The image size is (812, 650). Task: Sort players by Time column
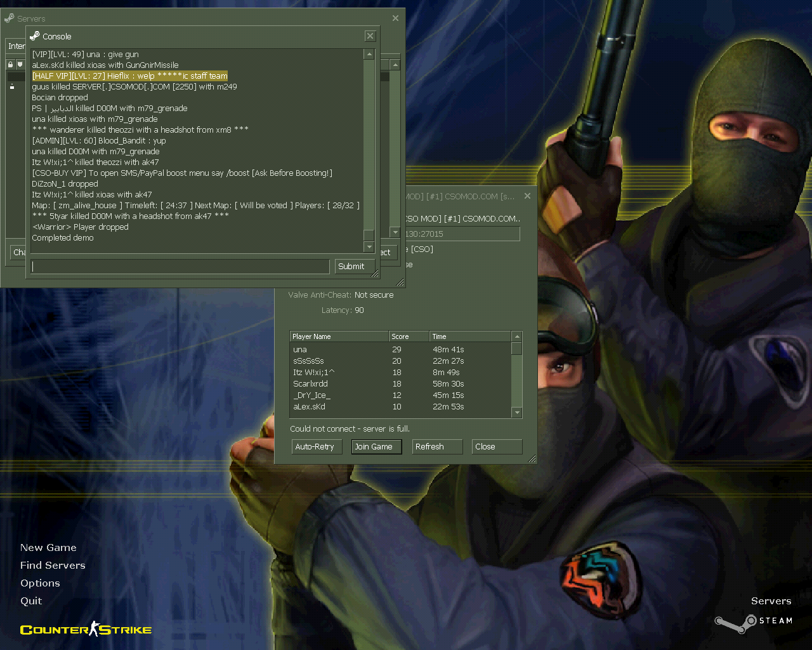click(x=469, y=336)
